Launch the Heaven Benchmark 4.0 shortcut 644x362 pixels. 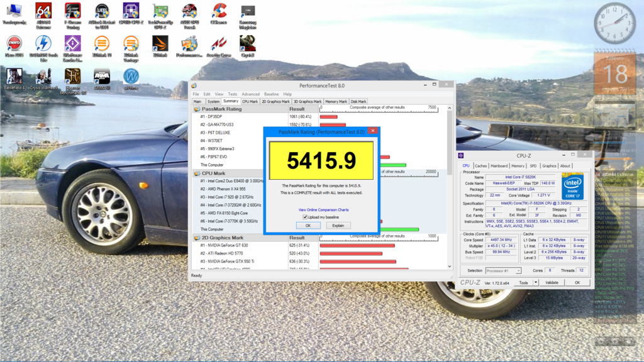click(x=73, y=81)
